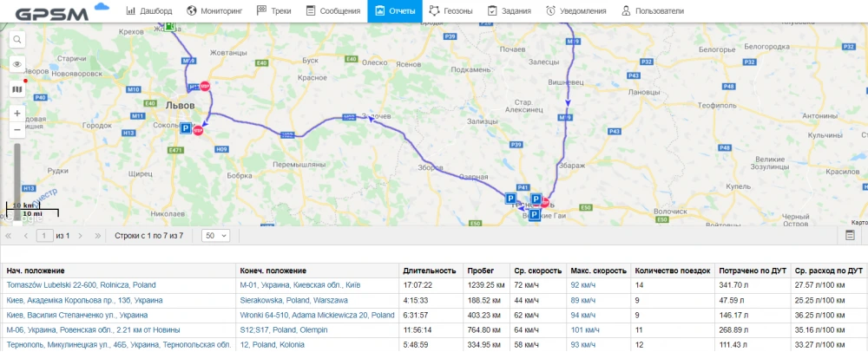Viewport: 868px width, 352px height.
Task: Go to the next results page
Action: pyautogui.click(x=81, y=235)
